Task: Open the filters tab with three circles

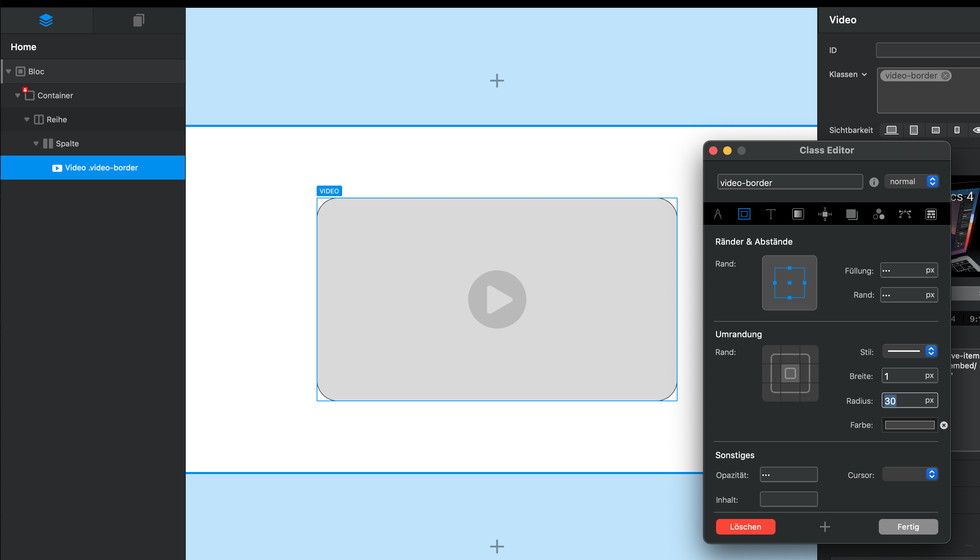Action: 878,214
